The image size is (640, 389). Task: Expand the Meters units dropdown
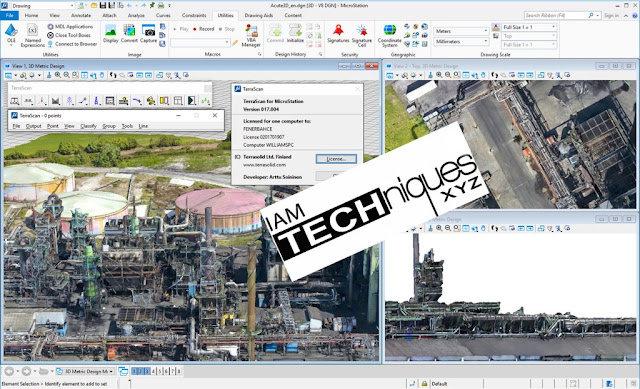point(461,31)
